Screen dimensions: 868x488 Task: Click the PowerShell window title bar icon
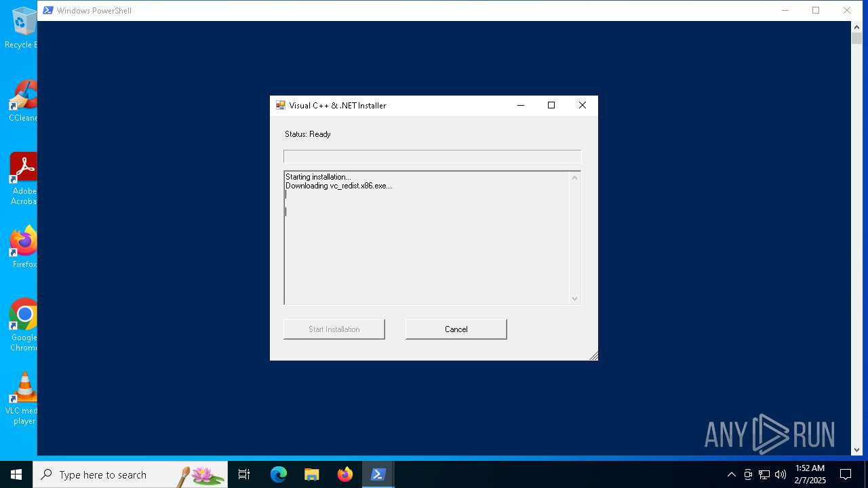coord(48,10)
